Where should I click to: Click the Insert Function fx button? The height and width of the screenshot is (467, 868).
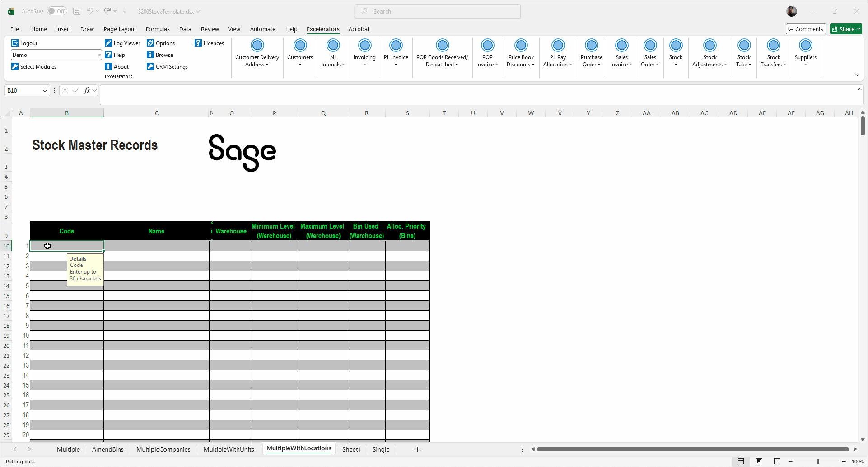[87, 90]
